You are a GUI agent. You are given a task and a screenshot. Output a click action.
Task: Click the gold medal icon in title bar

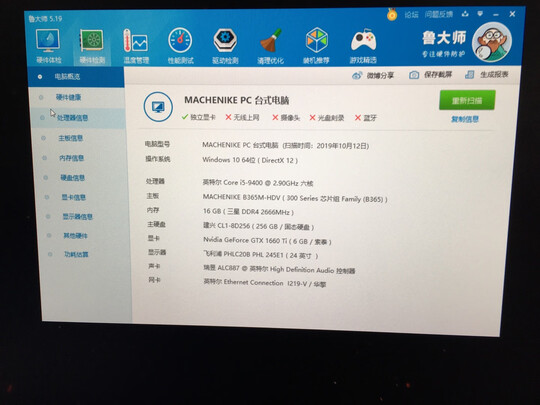(392, 14)
